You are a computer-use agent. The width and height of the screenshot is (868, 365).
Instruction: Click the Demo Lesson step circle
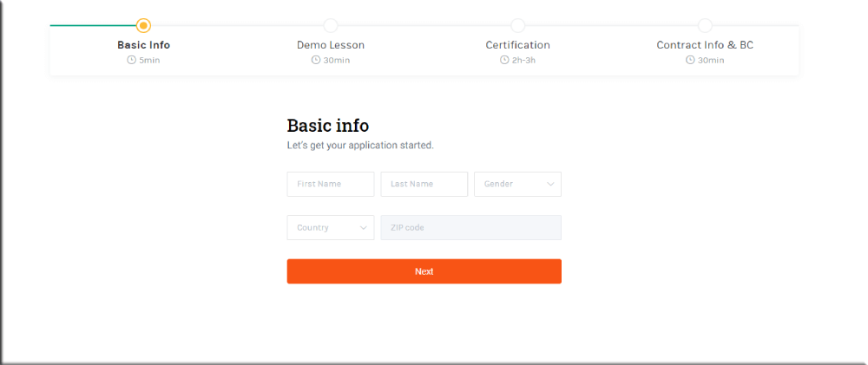[x=331, y=25]
